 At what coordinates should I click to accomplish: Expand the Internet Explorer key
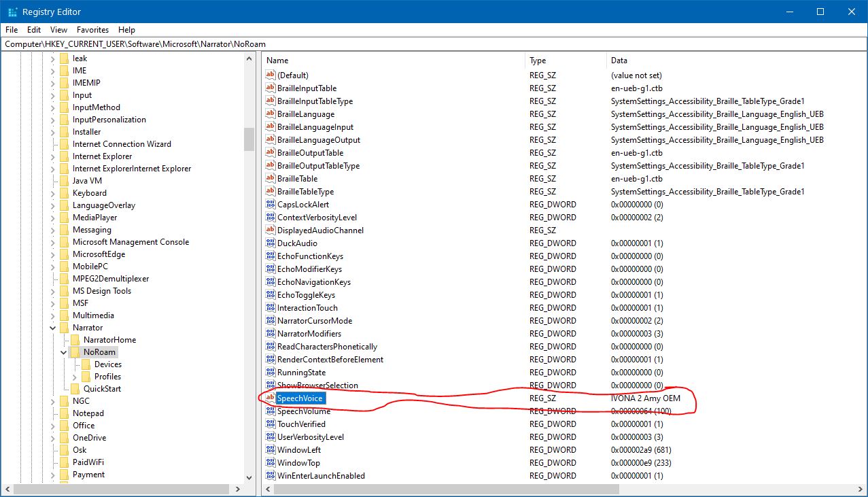coord(53,156)
